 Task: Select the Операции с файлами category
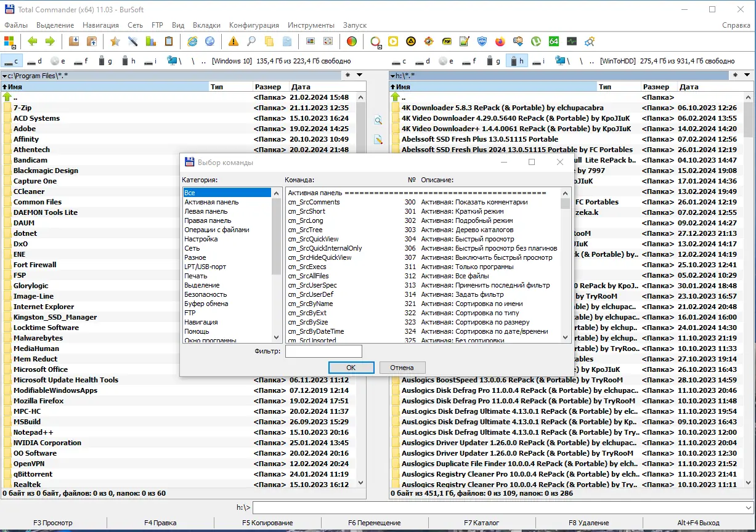click(217, 230)
